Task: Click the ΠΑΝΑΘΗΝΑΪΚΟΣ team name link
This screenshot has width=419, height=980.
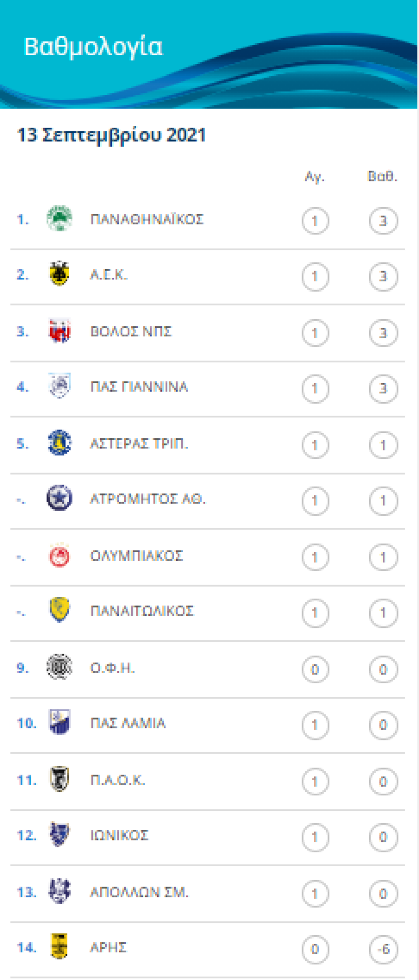Action: point(146,220)
